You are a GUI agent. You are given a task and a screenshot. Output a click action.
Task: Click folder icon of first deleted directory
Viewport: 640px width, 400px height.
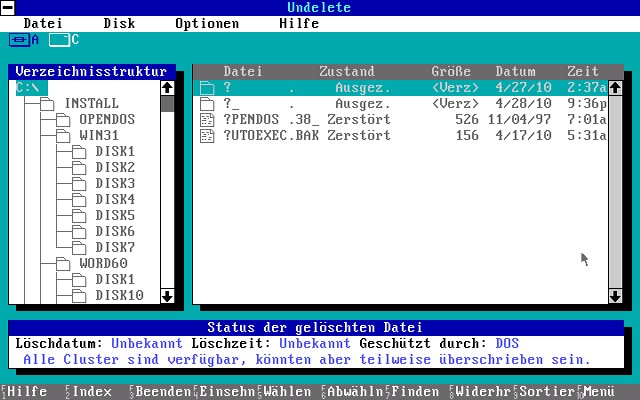(x=208, y=88)
